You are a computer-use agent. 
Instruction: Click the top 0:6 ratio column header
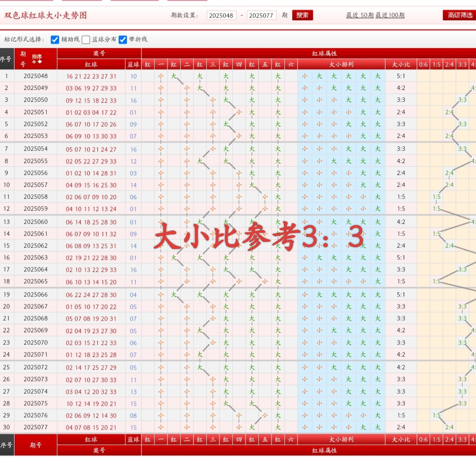click(423, 64)
